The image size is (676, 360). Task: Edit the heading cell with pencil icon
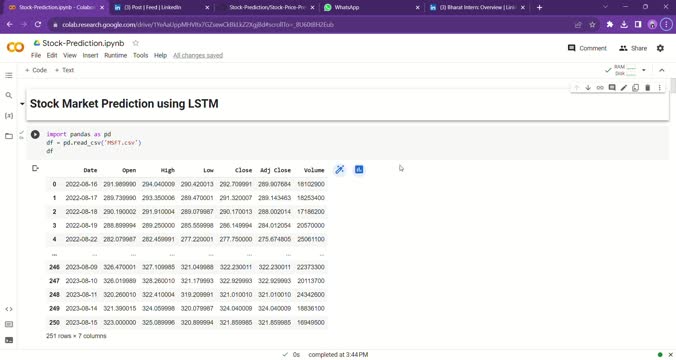pos(623,88)
